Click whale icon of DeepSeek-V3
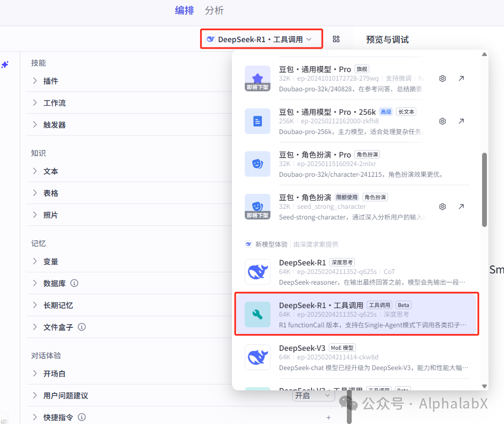The height and width of the screenshot is (424, 504). click(258, 357)
